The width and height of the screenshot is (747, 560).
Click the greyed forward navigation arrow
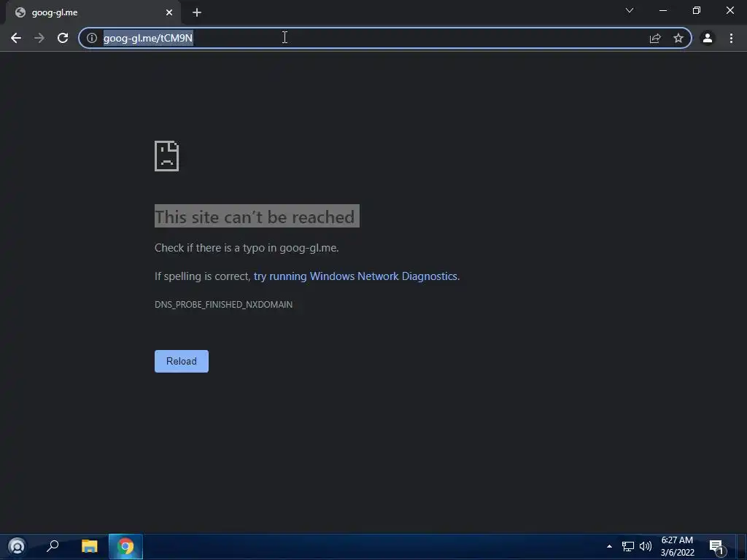click(39, 38)
